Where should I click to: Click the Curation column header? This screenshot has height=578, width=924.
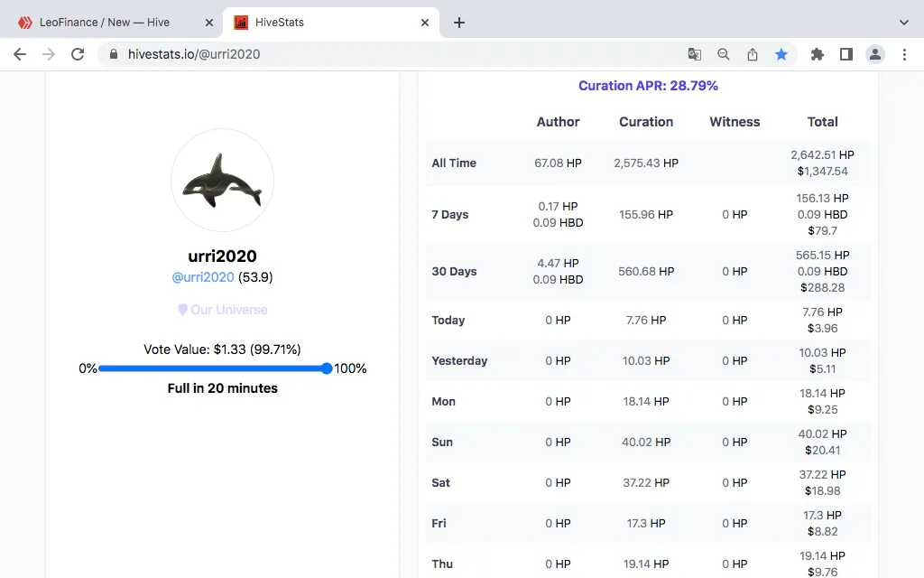pos(646,122)
